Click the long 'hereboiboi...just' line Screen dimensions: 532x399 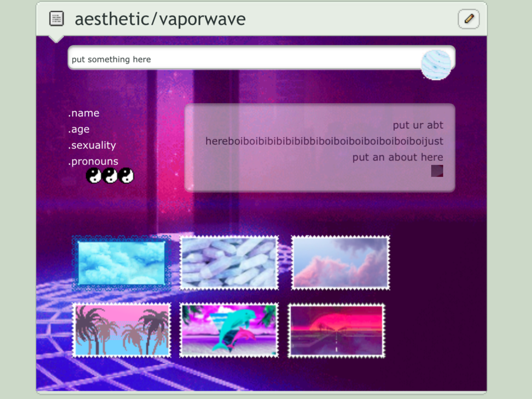pyautogui.click(x=324, y=141)
